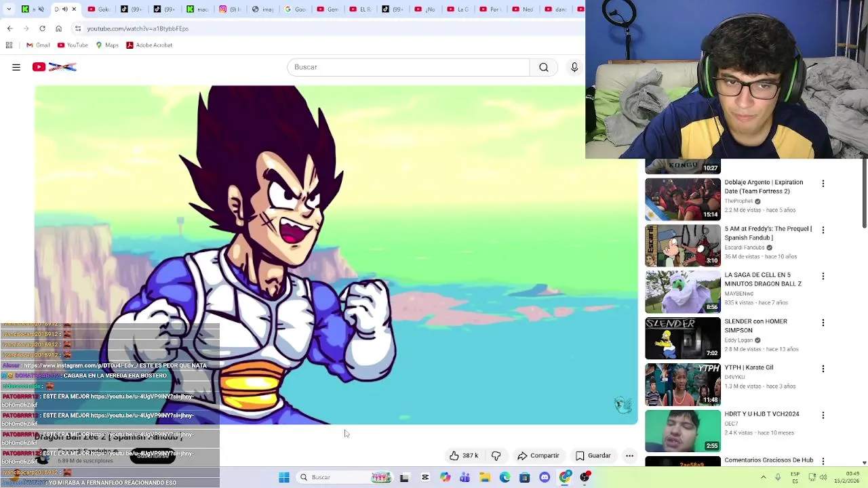Screen dimensions: 868x488
Task: Switch to the Instagram tab
Action: [x=229, y=9]
